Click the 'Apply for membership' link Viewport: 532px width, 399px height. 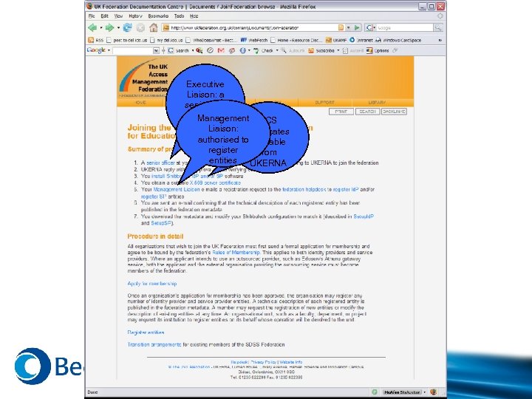click(x=152, y=284)
